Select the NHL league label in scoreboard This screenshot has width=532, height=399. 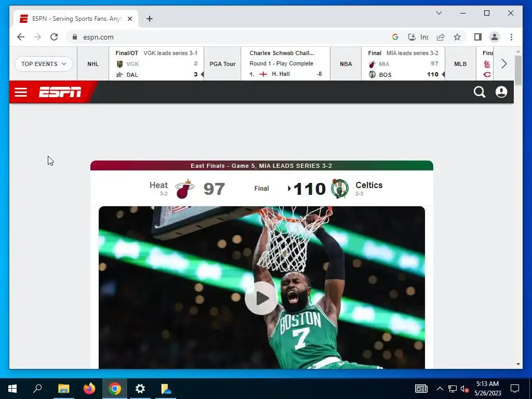pos(93,64)
